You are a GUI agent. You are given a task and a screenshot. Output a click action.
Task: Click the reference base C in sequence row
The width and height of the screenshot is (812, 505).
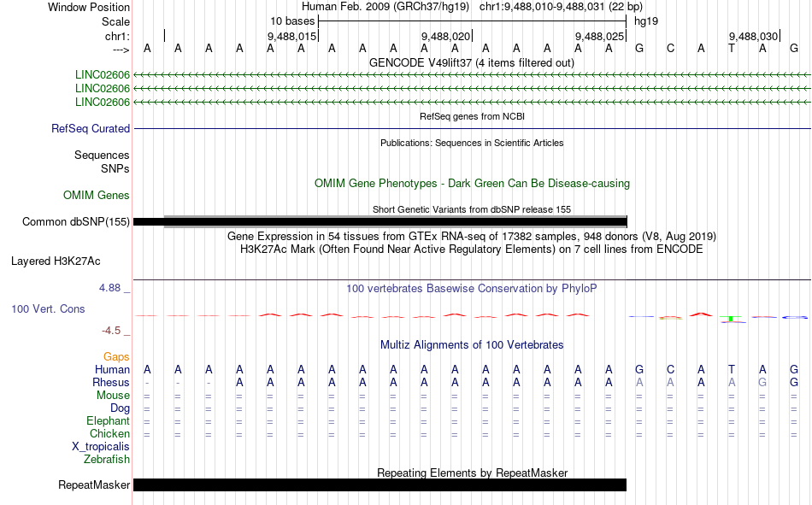click(x=670, y=49)
